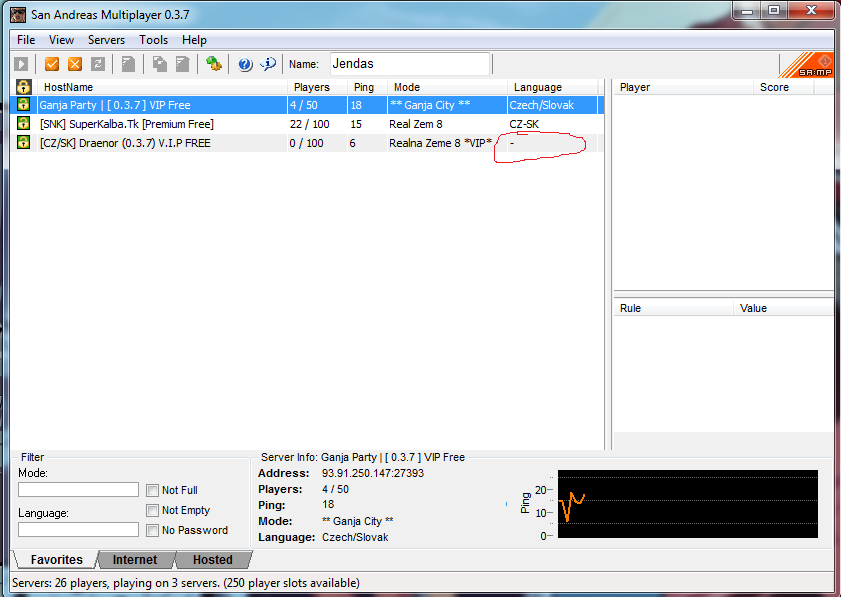Click the Connect play arrow toolbar icon
Image resolution: width=841 pixels, height=597 pixels.
click(22, 64)
